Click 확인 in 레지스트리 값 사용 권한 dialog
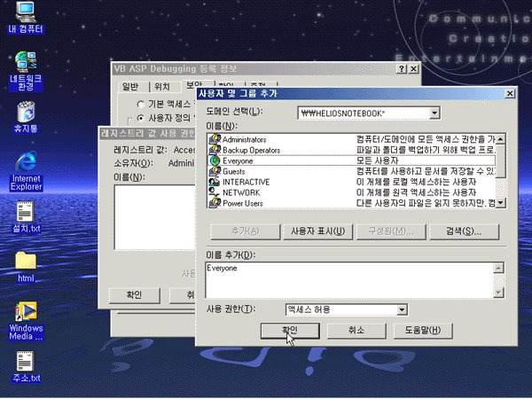 (135, 295)
